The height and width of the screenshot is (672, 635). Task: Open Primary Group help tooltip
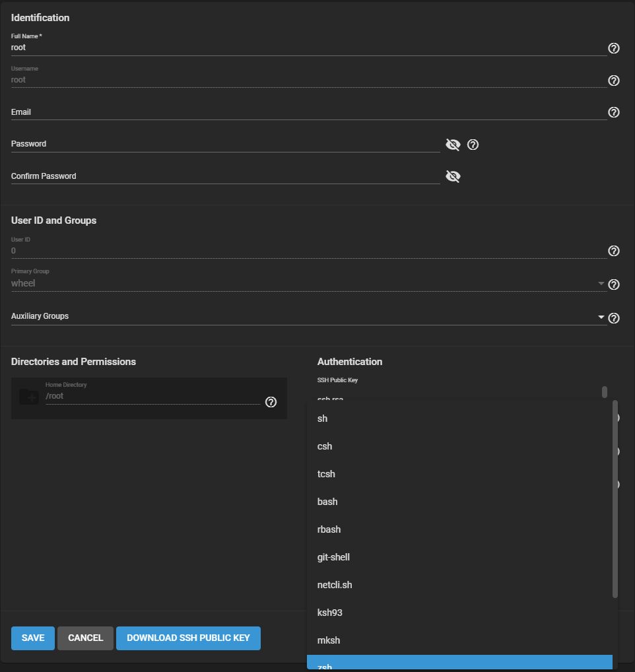613,285
